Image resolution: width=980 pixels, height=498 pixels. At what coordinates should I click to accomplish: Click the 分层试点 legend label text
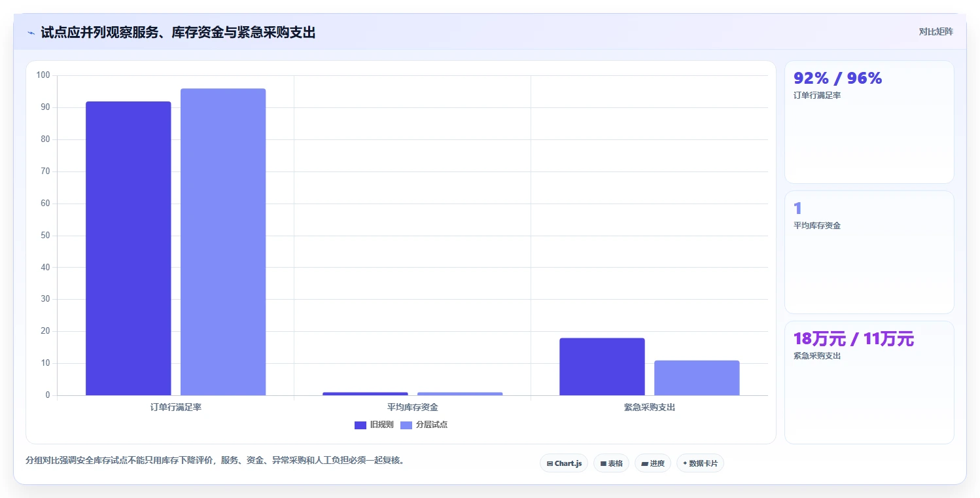pos(432,425)
